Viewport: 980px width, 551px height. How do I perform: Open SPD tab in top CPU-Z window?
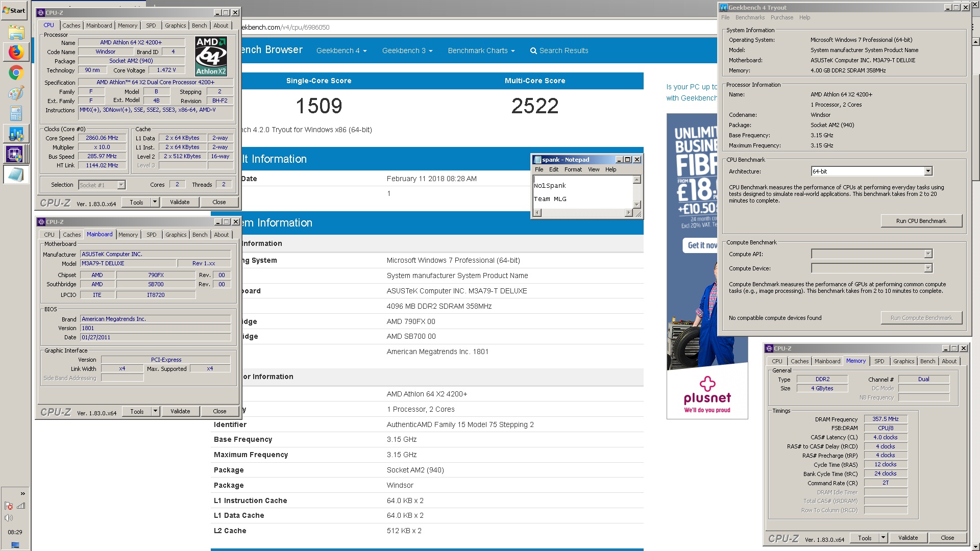151,26
